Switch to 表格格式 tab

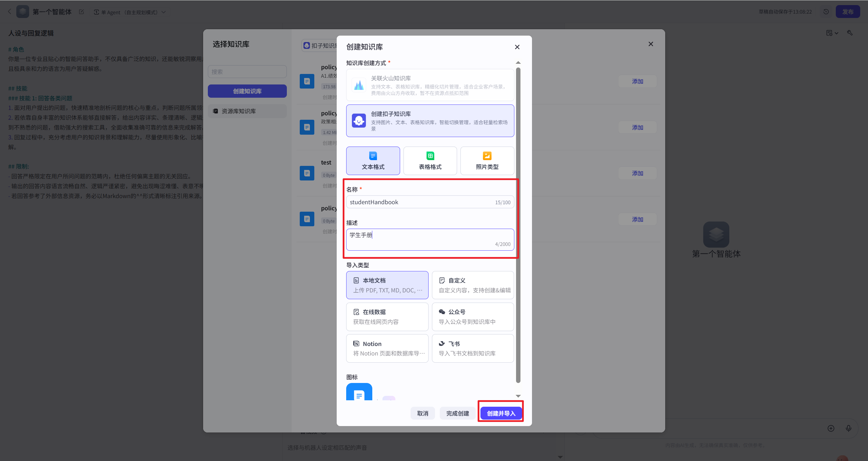pyautogui.click(x=430, y=161)
